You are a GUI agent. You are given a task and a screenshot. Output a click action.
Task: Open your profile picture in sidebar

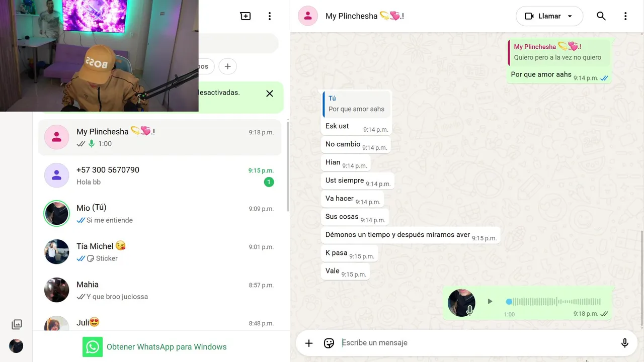tap(16, 346)
